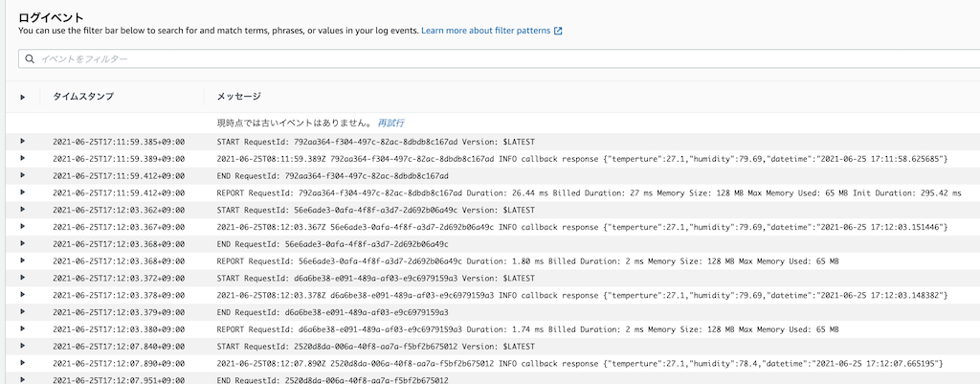The height and width of the screenshot is (384, 980).
Task: Expand the 17:11:59.389 callback response log row
Action: coord(23,158)
